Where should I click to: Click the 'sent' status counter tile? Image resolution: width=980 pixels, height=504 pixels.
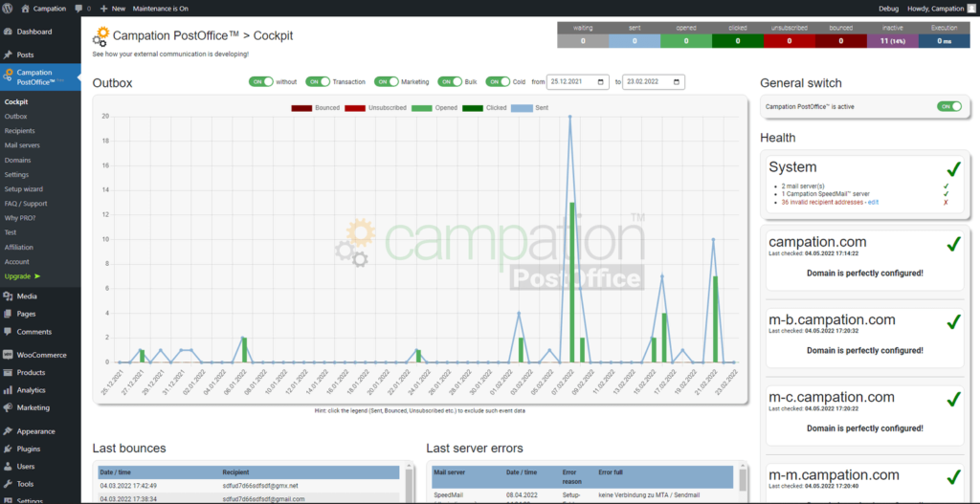coord(635,35)
